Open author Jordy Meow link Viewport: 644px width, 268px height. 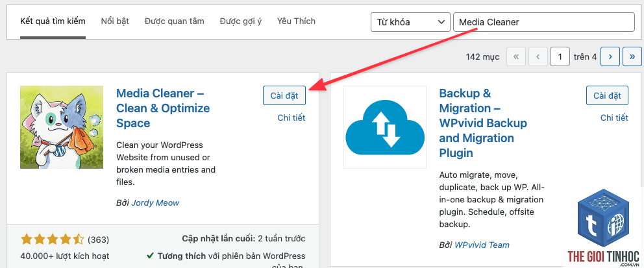click(x=155, y=202)
